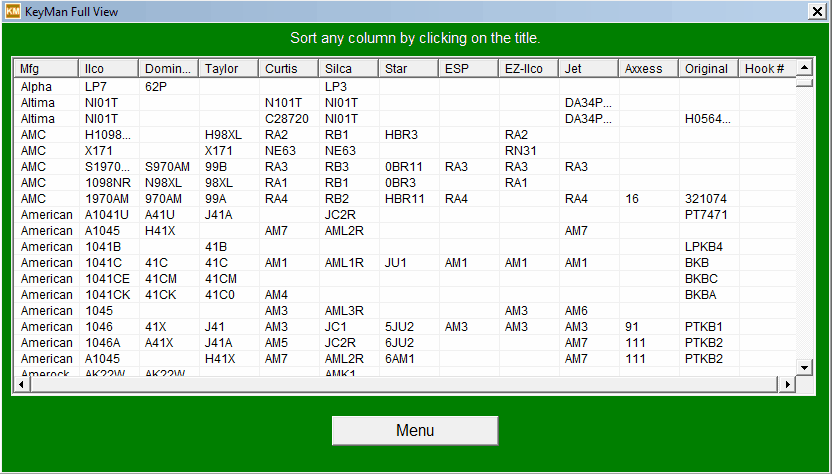This screenshot has width=832, height=474.
Task: Click Original cell PTKB1
Action: 704,326
